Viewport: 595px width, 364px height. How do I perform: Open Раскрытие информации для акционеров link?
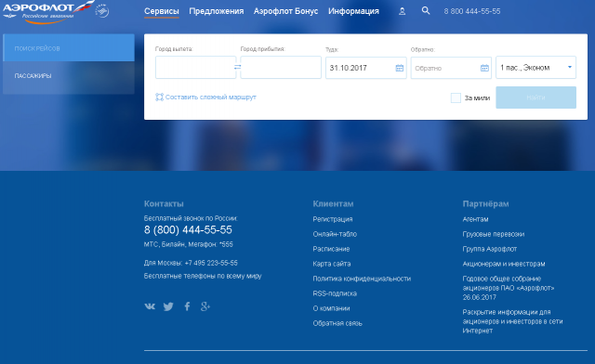pyautogui.click(x=512, y=321)
